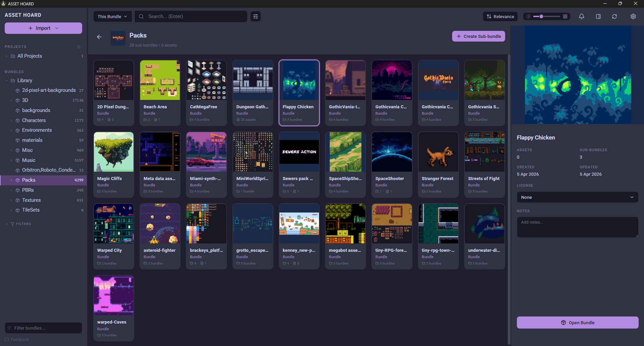Click the Projects settings gear icon
Viewport: 644px width, 346px height.
tap(79, 47)
